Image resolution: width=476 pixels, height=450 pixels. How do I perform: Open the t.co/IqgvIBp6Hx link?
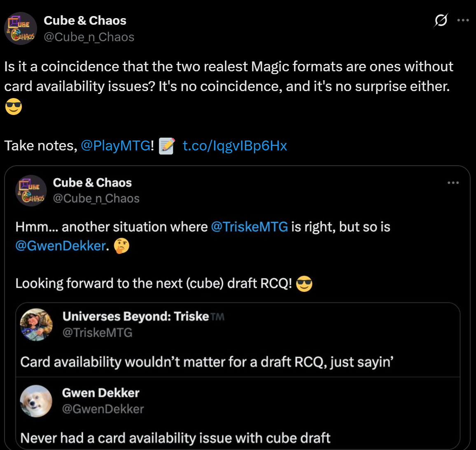(235, 146)
